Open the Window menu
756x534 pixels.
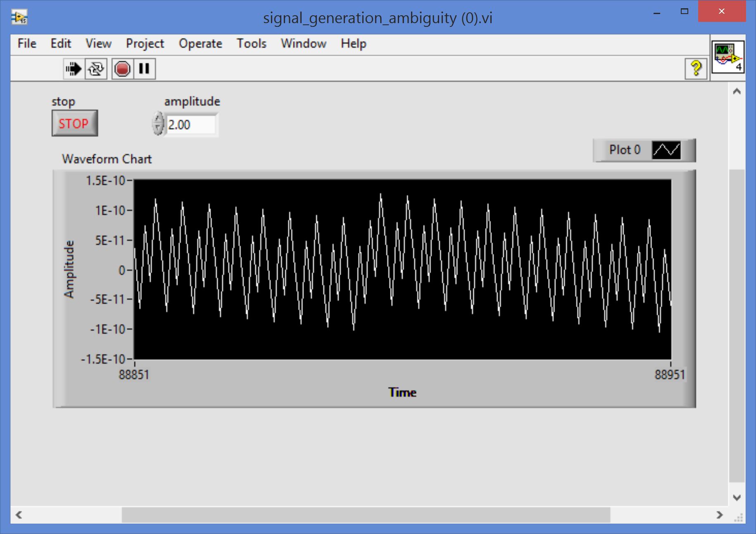[x=303, y=43]
